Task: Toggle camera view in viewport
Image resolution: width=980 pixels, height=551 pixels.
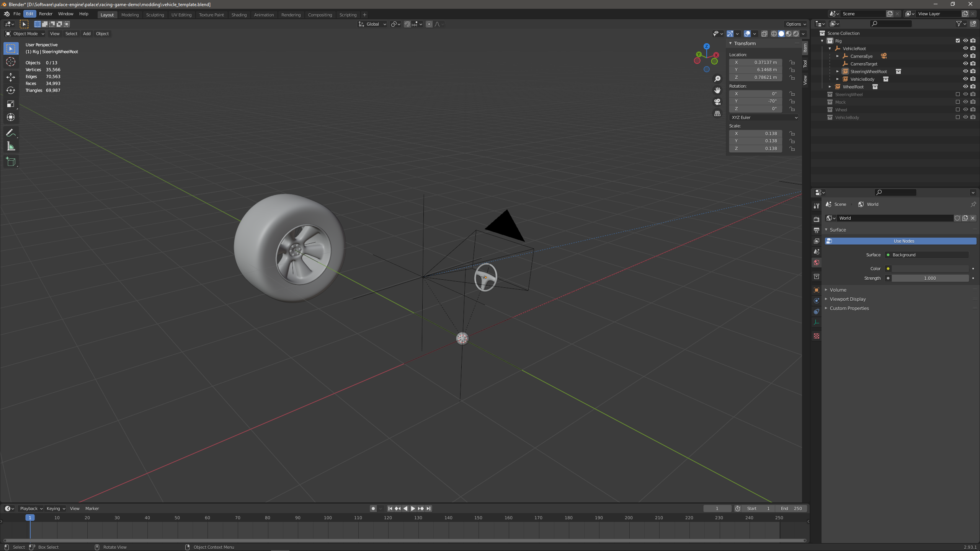Action: pyautogui.click(x=717, y=102)
